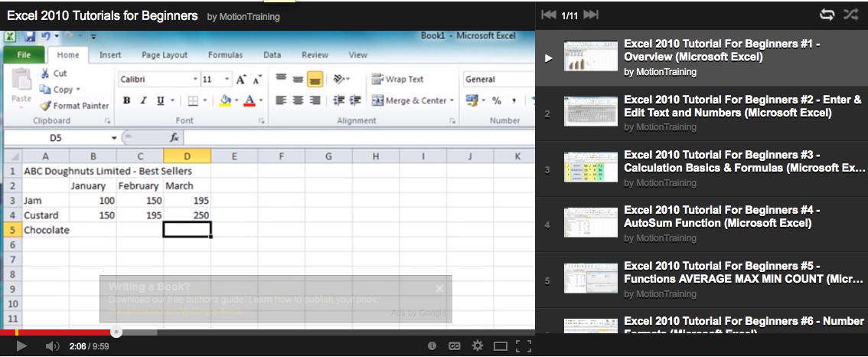Click the Font Color letter A

point(249,100)
